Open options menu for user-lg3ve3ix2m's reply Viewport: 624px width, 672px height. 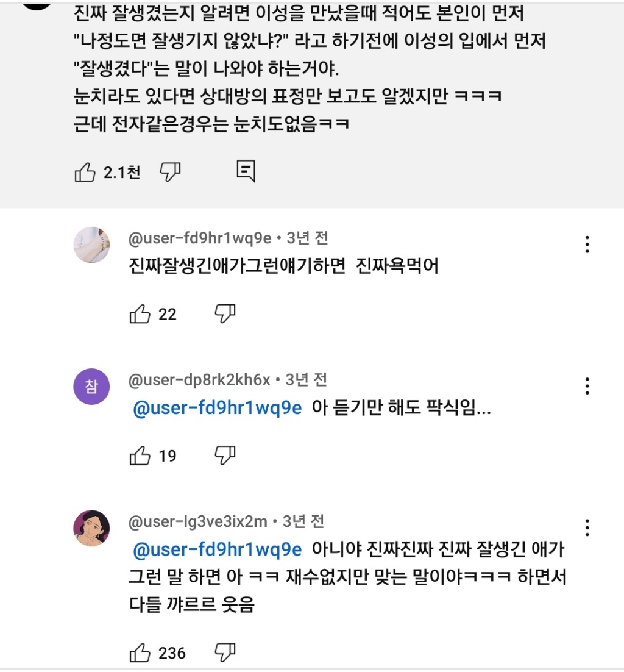tap(587, 527)
